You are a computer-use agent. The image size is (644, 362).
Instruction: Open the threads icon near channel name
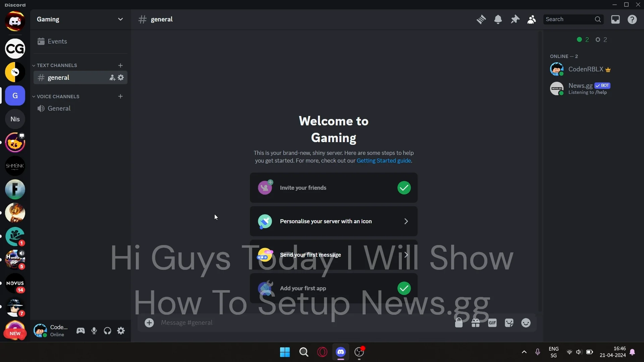[x=481, y=19]
